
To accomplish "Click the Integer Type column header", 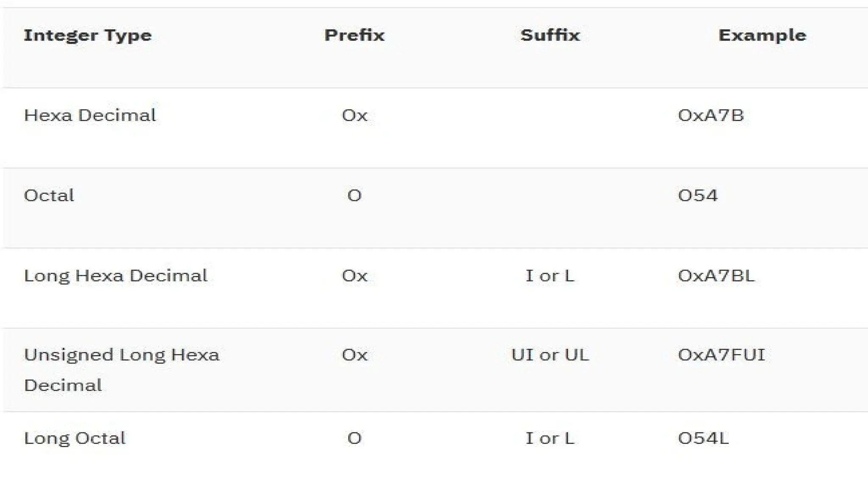I will [x=87, y=35].
